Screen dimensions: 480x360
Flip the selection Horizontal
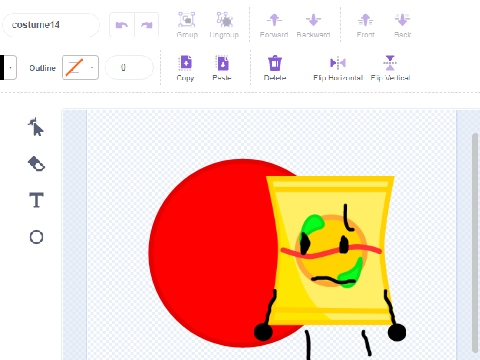338,68
